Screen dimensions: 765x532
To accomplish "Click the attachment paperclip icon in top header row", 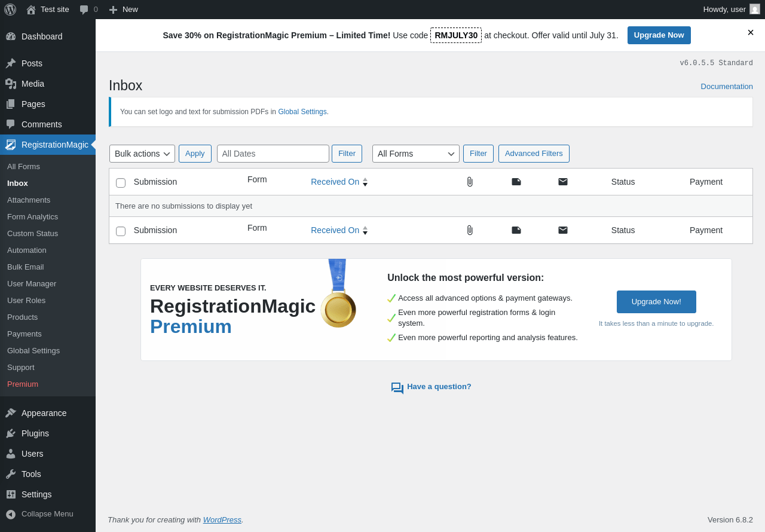I will pyautogui.click(x=470, y=182).
